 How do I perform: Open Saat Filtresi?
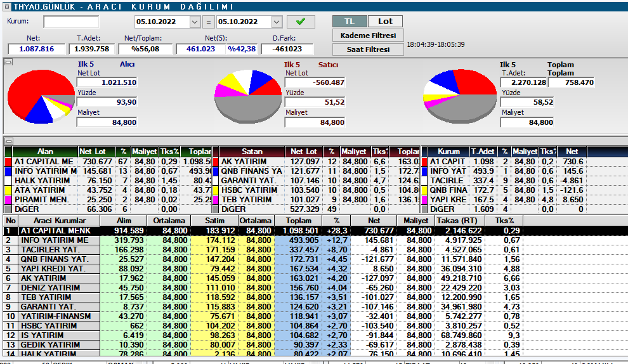point(368,49)
